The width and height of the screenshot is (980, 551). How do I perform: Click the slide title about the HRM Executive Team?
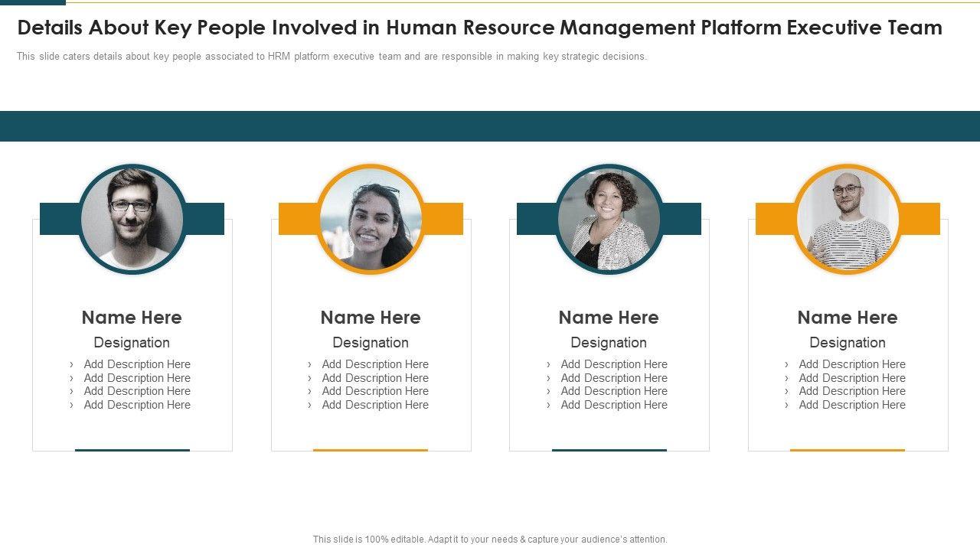click(x=479, y=28)
